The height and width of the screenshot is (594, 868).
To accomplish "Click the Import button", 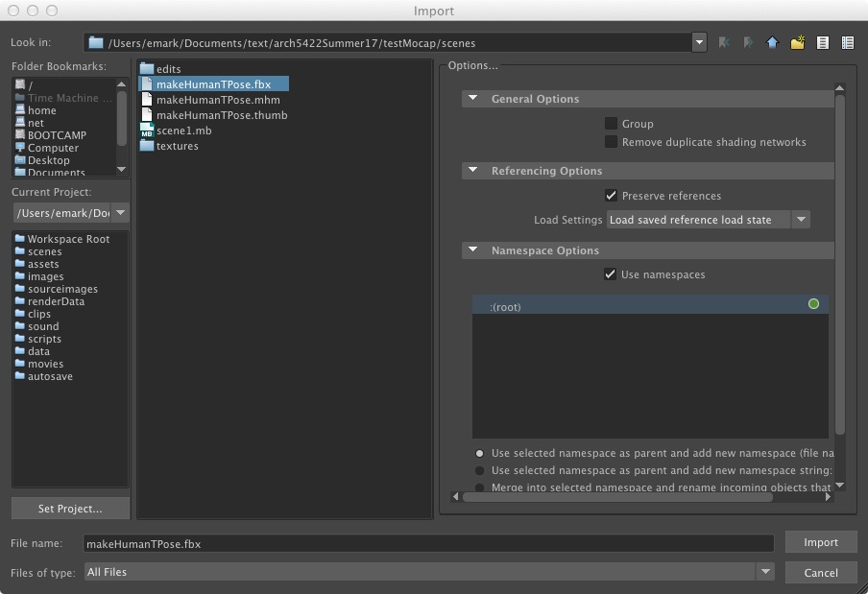I will pos(820,542).
